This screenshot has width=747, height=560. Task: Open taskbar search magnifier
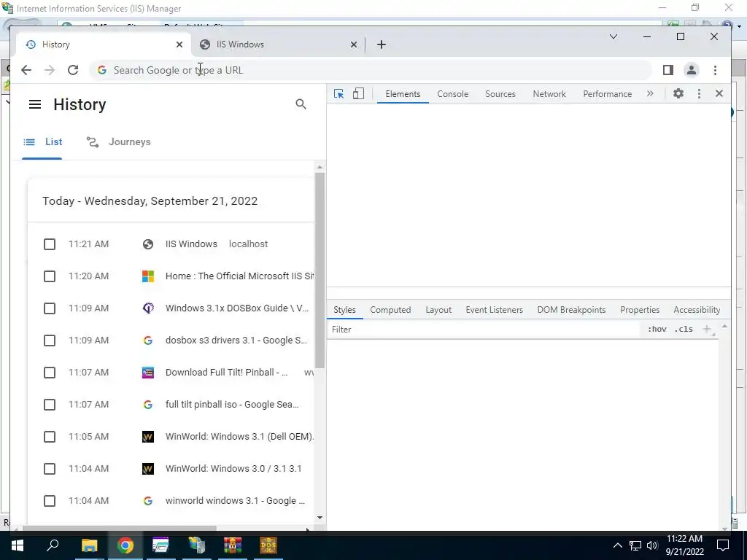53,545
